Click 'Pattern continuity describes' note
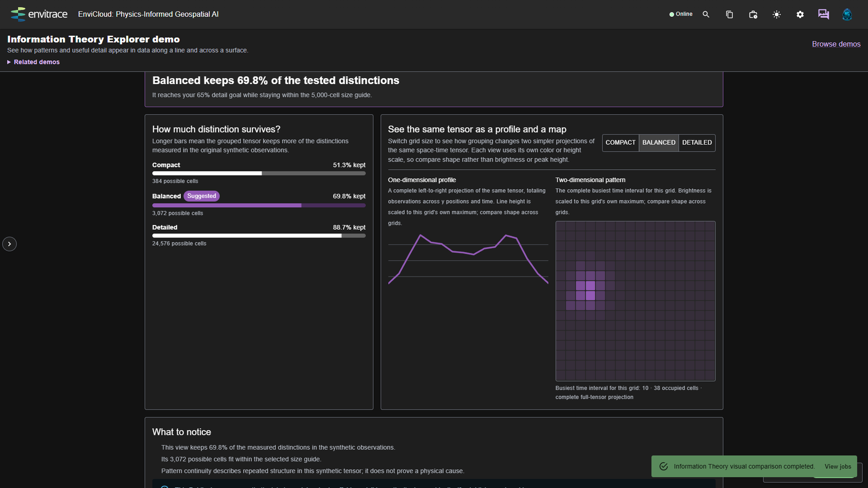This screenshot has width=868, height=488. click(x=312, y=471)
